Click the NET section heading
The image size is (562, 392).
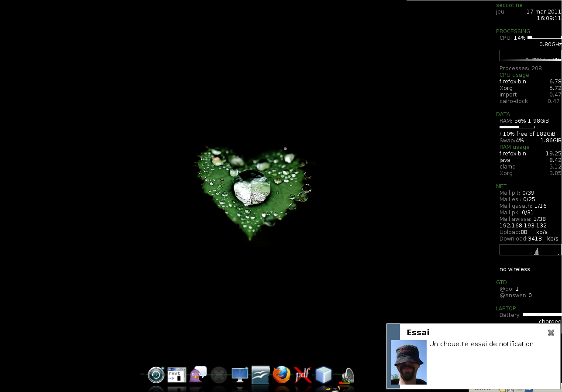point(501,186)
